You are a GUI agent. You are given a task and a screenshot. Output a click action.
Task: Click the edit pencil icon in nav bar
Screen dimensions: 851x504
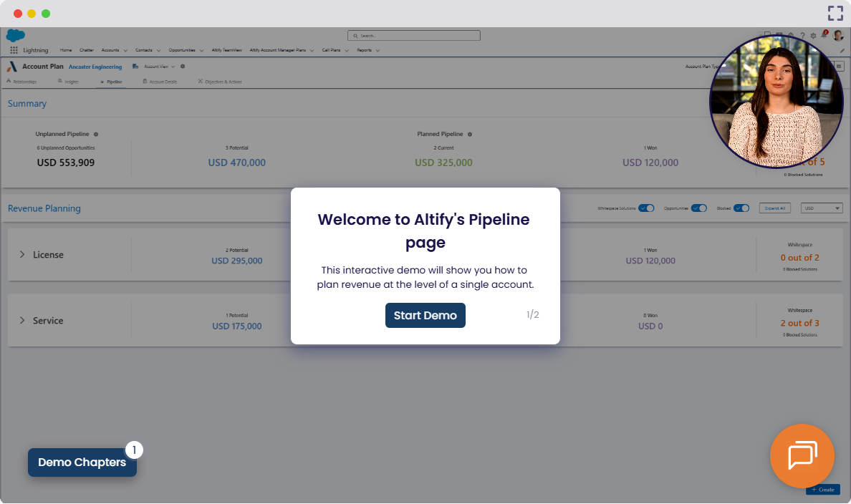point(842,51)
